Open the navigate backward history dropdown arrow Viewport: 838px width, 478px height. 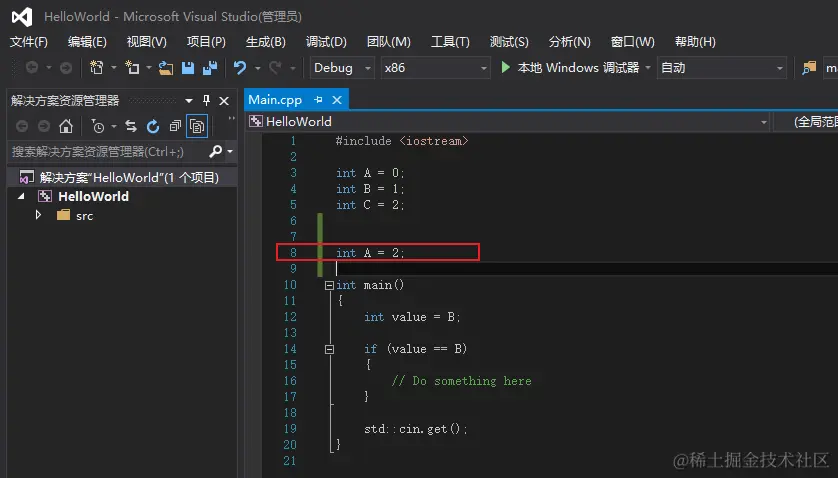click(x=48, y=68)
